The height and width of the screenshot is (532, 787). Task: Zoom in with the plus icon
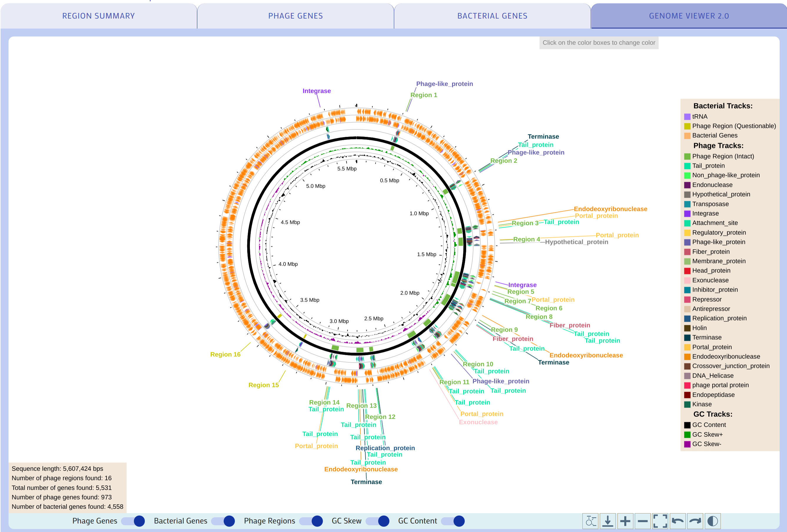point(625,521)
